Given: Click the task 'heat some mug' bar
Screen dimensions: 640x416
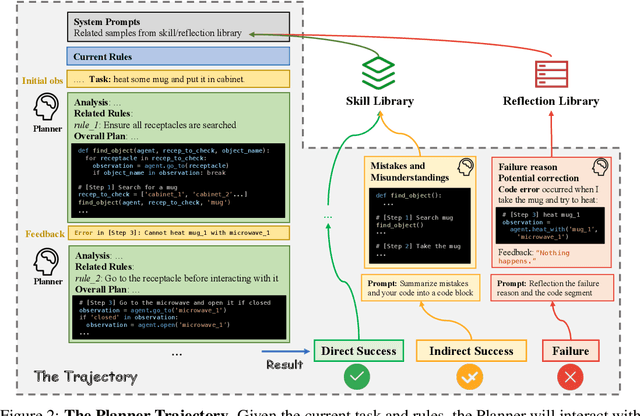Looking at the screenshot, I should [x=175, y=77].
